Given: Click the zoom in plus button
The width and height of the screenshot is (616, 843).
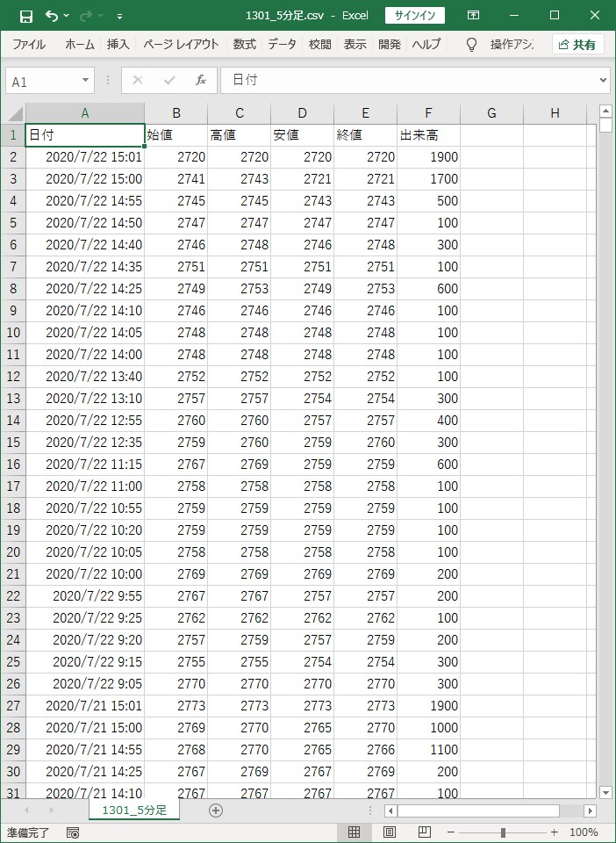Looking at the screenshot, I should point(555,832).
